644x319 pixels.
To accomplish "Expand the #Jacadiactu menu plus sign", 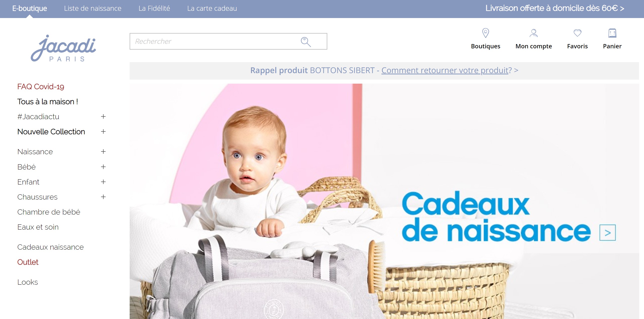I will click(103, 116).
